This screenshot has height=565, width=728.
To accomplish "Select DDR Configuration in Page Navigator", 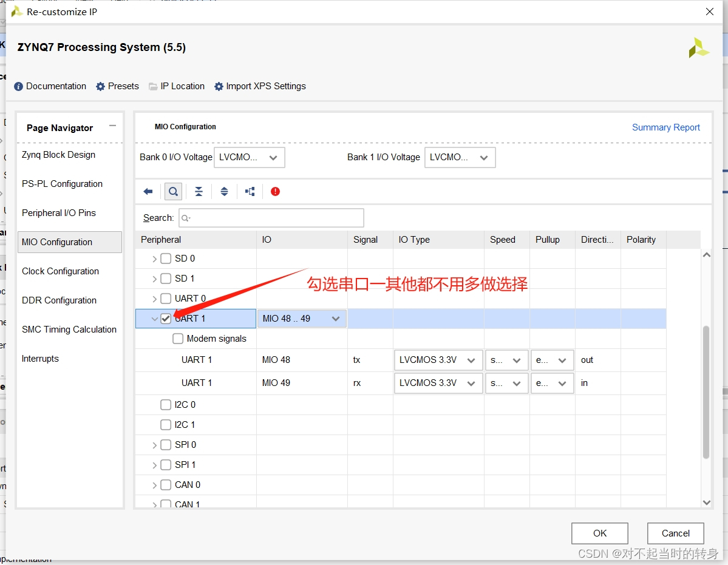I will (59, 300).
